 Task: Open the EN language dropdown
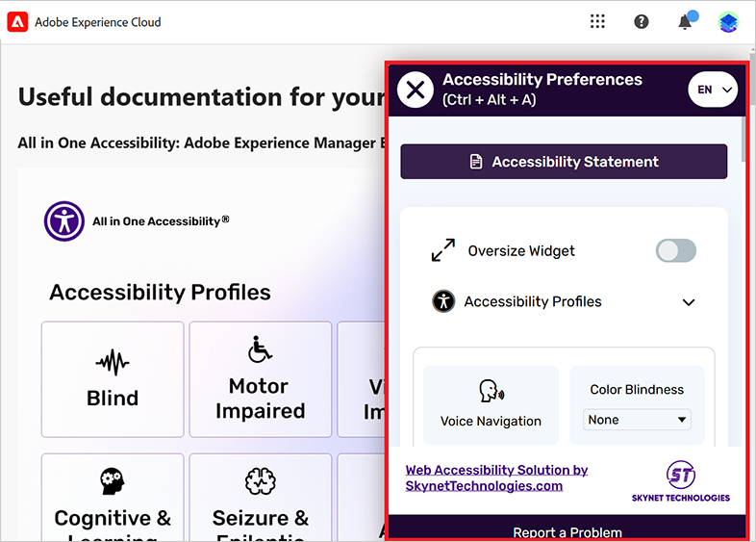point(713,90)
